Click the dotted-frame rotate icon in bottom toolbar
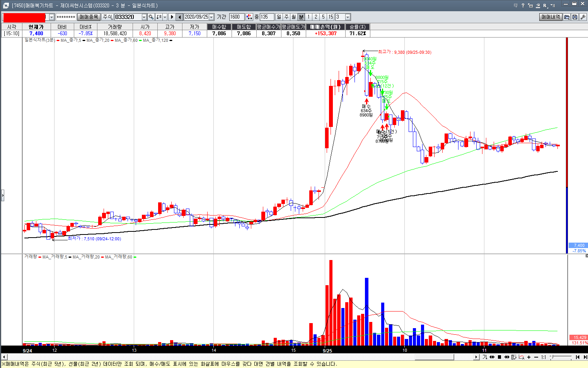The width and height of the screenshot is (588, 368). coord(514,357)
